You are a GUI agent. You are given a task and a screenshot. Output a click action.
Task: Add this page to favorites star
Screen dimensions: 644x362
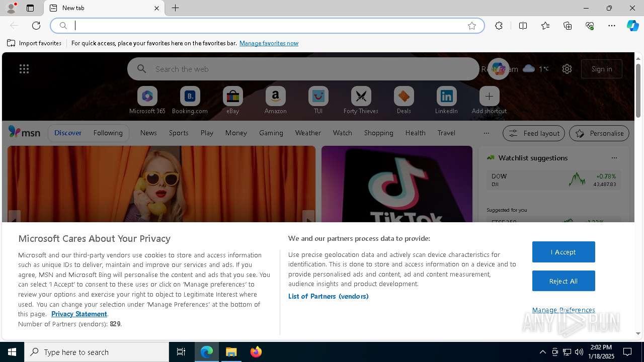(472, 26)
